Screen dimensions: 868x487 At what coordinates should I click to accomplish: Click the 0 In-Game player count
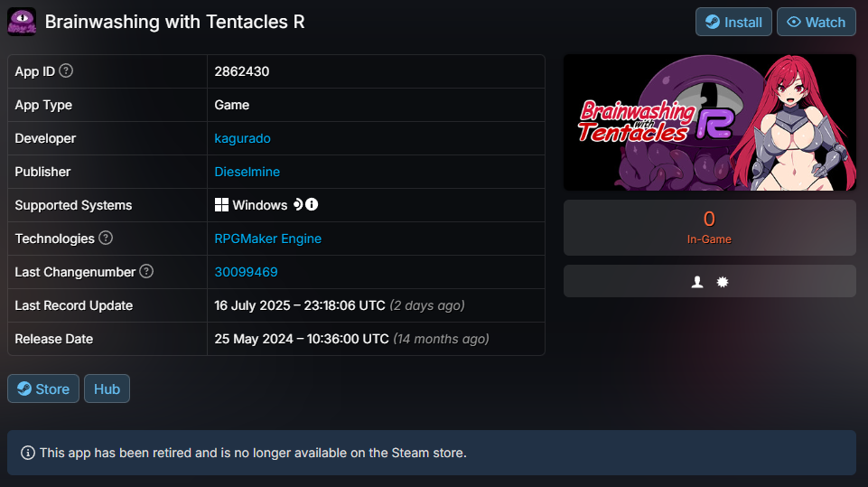pos(710,228)
